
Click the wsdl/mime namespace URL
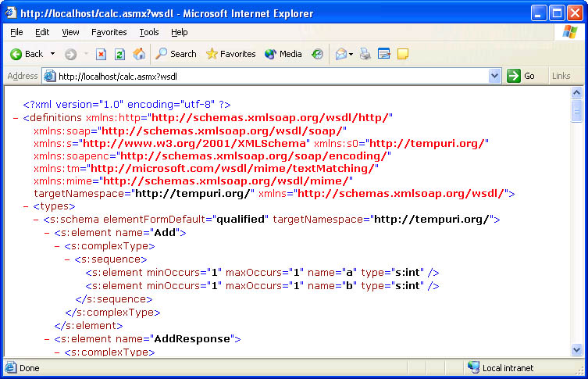pos(226,181)
